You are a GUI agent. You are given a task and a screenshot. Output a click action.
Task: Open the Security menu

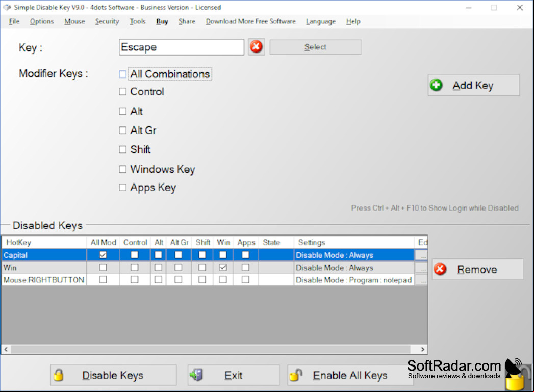tap(107, 21)
